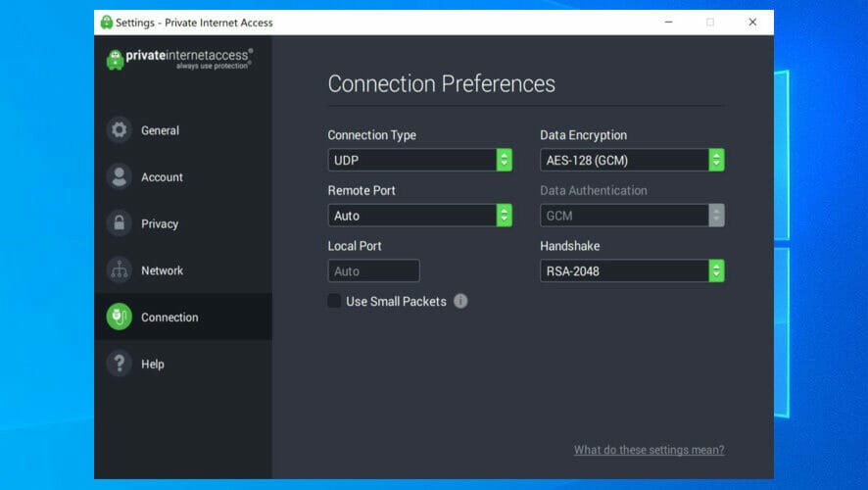Expand the Handshake RSA-2048 dropdown
The height and width of the screenshot is (490, 868).
pyautogui.click(x=632, y=270)
